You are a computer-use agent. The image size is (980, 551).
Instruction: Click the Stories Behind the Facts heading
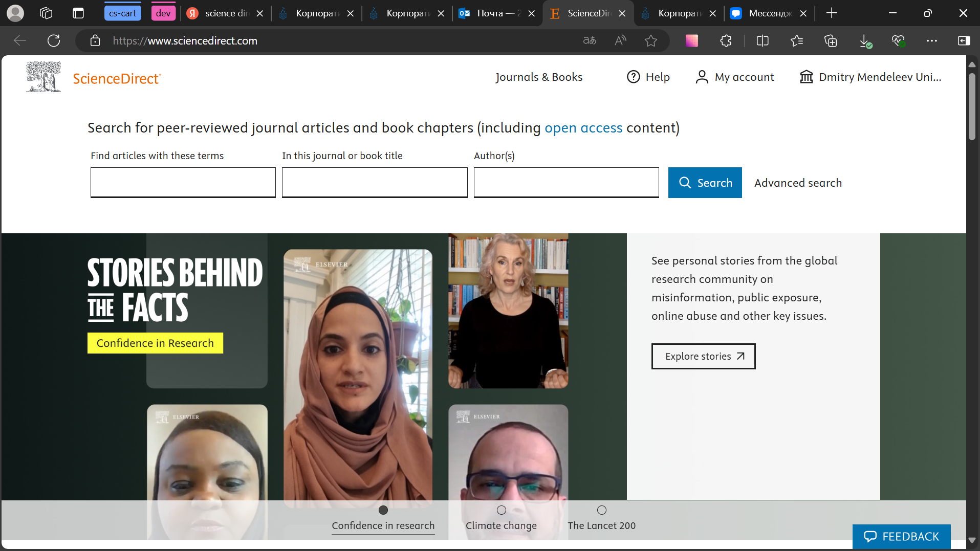click(175, 290)
